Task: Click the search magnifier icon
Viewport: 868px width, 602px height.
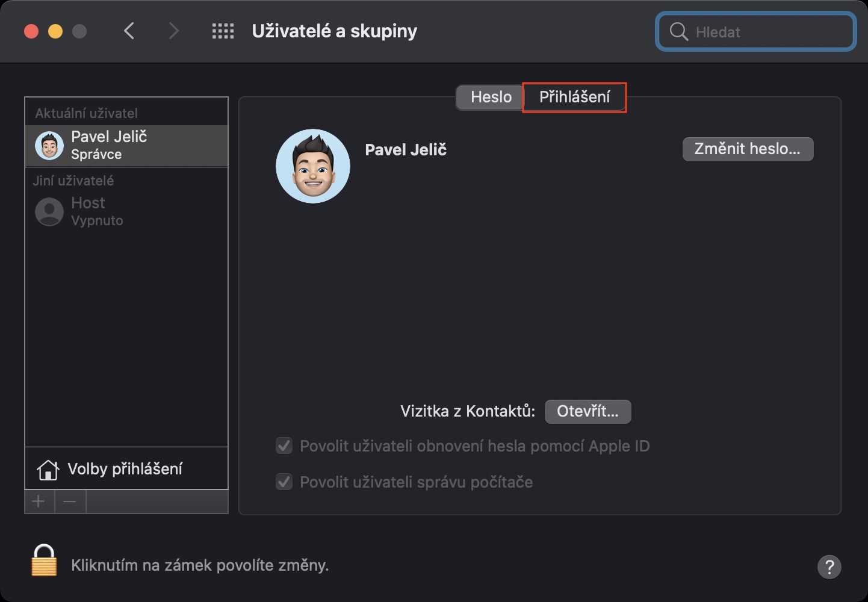Action: 678,32
